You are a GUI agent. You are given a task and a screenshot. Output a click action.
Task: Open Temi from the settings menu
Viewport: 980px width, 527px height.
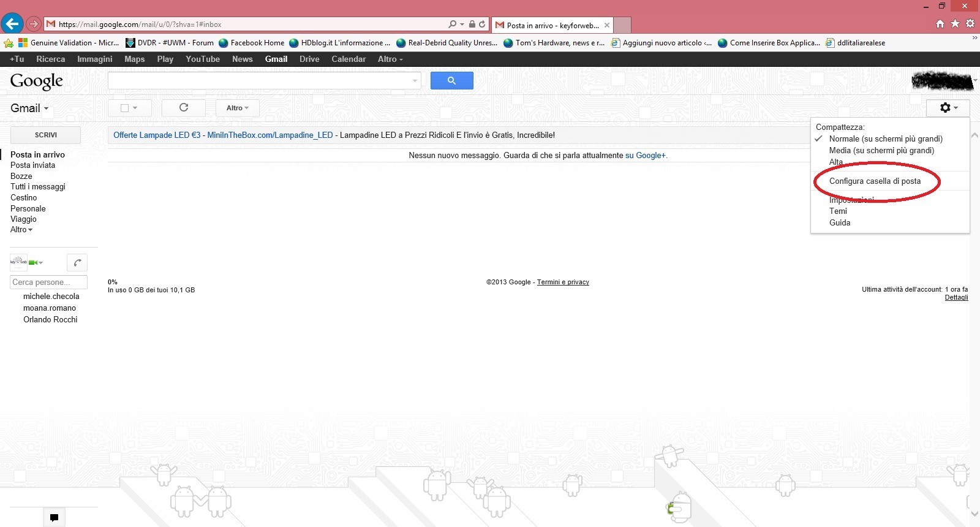[x=838, y=211]
